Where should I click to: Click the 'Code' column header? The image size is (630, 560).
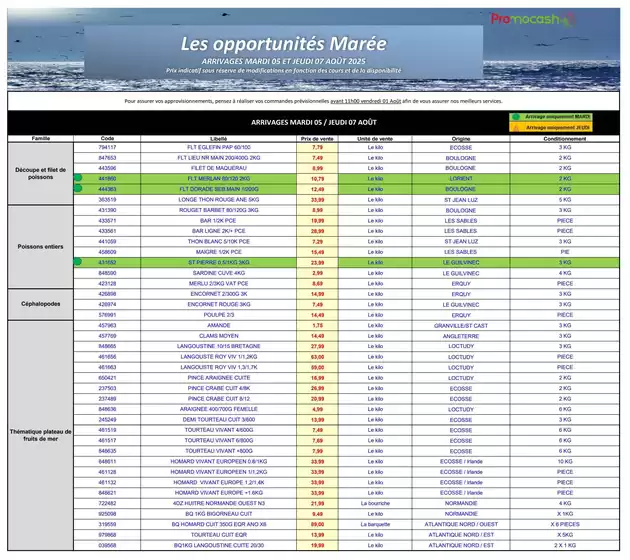(107, 139)
